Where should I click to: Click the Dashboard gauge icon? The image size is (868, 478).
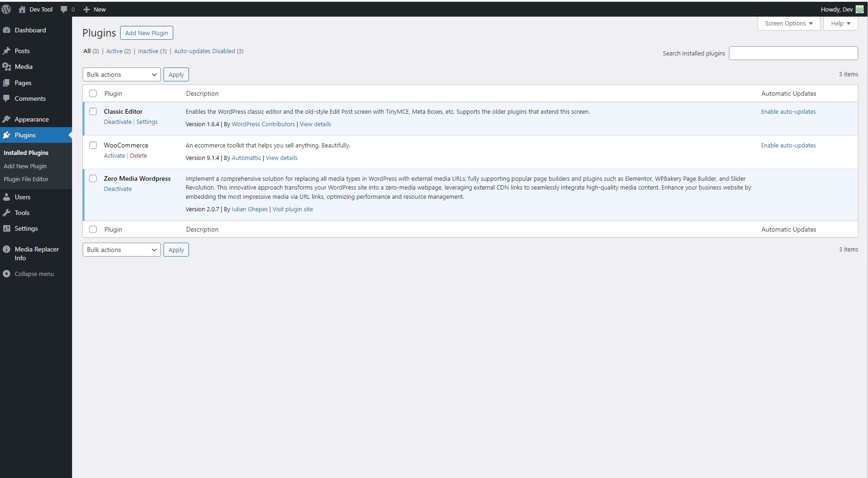(6, 30)
